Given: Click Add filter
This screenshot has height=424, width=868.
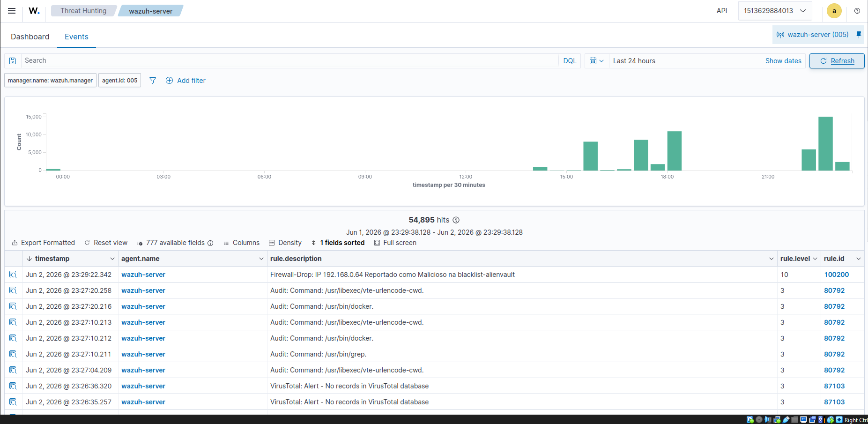Looking at the screenshot, I should click(185, 81).
